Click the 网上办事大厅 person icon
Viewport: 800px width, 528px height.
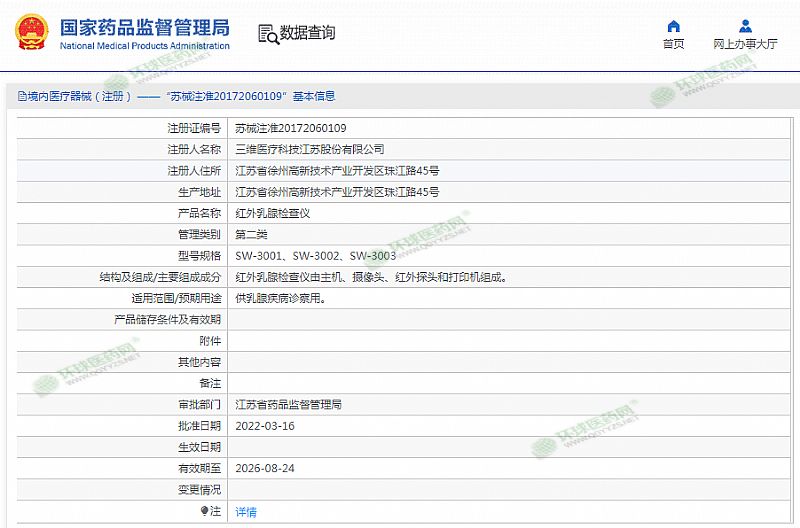pyautogui.click(x=745, y=26)
